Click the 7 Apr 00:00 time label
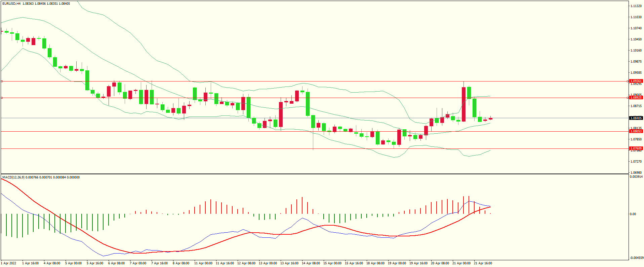 [138, 263]
